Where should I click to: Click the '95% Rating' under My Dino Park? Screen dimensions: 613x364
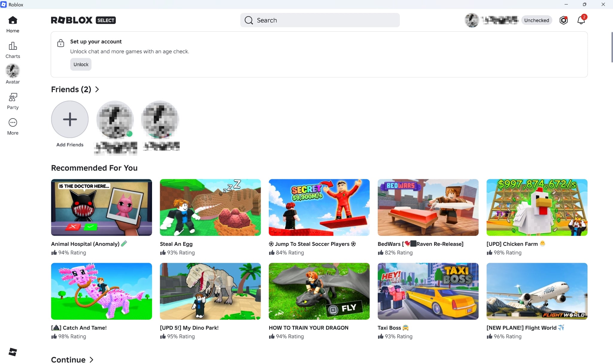[x=177, y=336]
